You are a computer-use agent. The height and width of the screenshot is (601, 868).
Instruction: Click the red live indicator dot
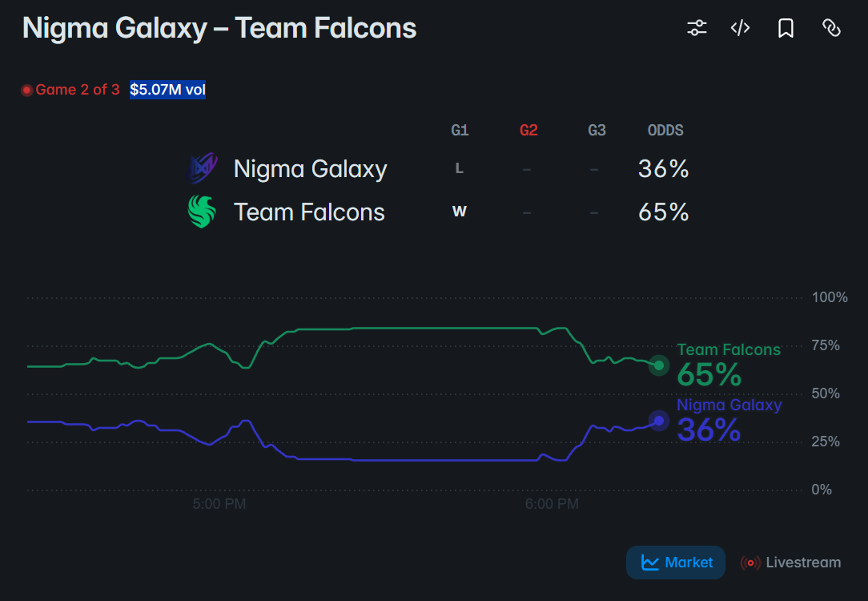click(26, 90)
